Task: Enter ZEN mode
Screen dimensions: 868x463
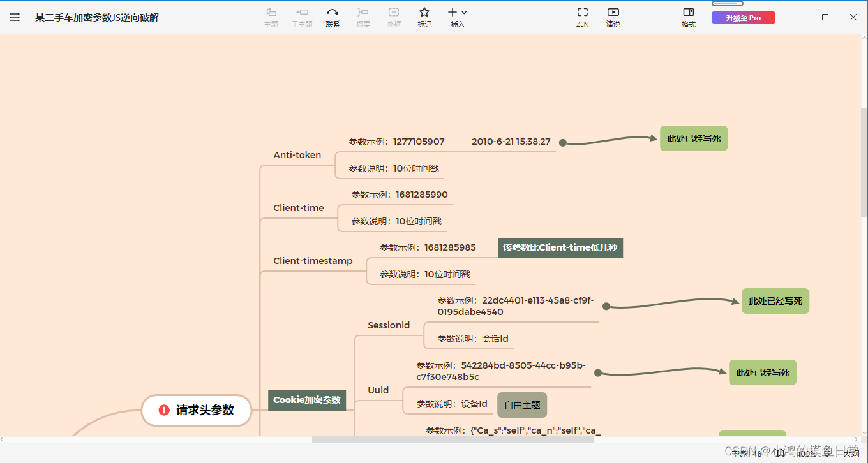Action: (x=582, y=17)
